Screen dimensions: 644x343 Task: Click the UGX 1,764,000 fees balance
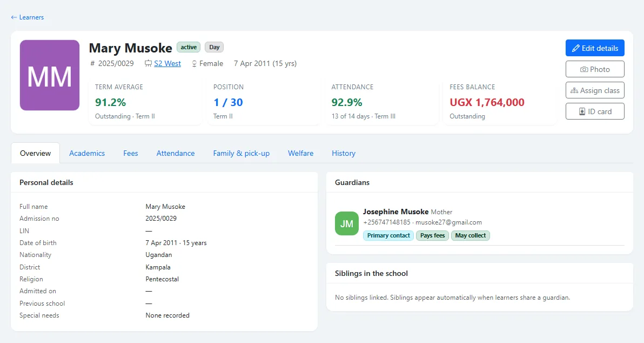click(487, 102)
